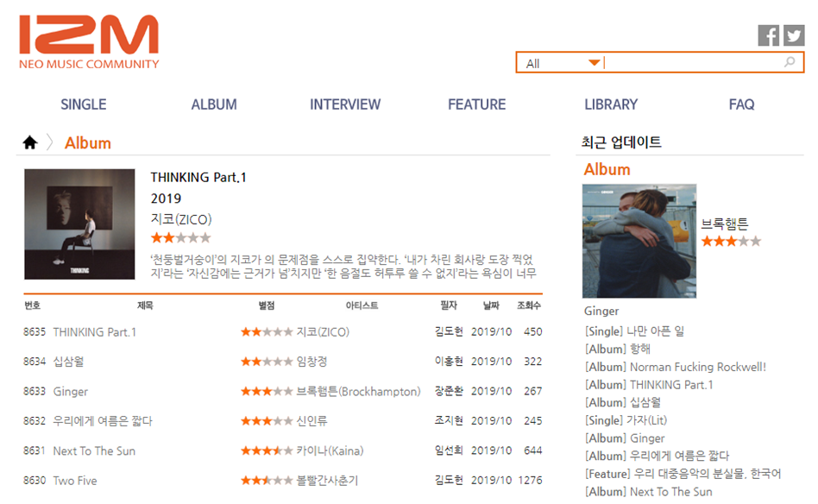Click artist 카이나(Kaina) in list
The image size is (818, 504).
[330, 450]
